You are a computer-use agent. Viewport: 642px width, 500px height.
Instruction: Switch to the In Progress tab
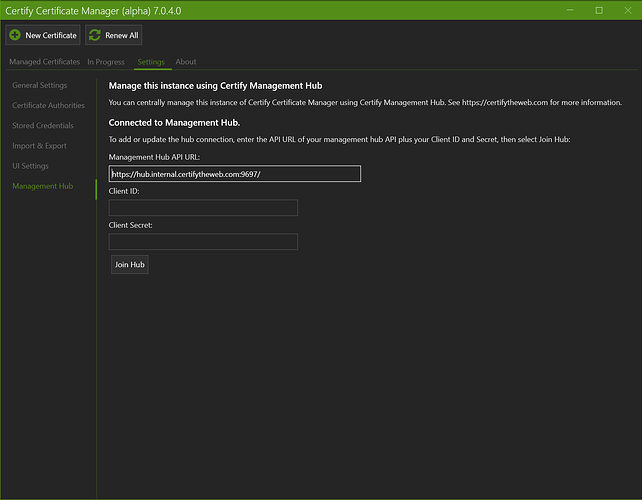click(x=106, y=62)
